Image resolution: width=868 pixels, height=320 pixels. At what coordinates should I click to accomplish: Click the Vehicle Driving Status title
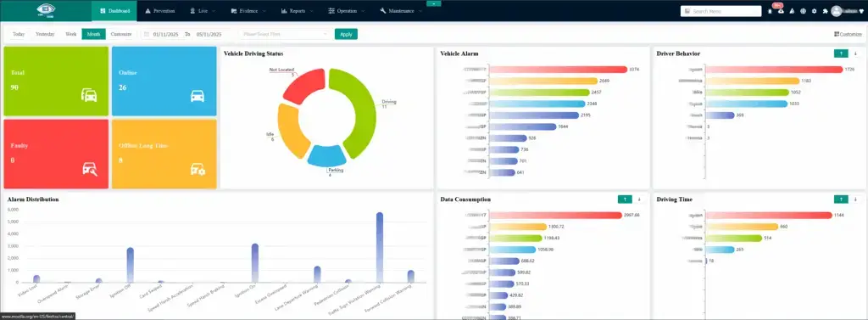click(x=253, y=53)
